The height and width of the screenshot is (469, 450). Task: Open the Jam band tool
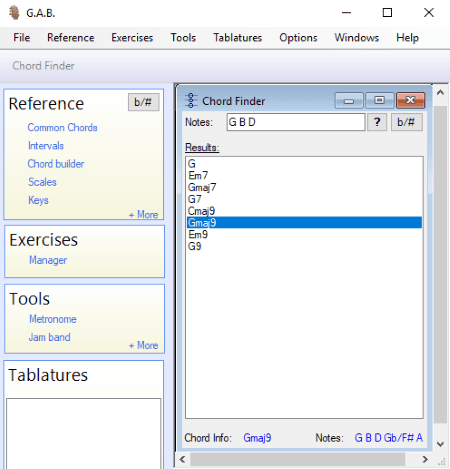tap(49, 337)
